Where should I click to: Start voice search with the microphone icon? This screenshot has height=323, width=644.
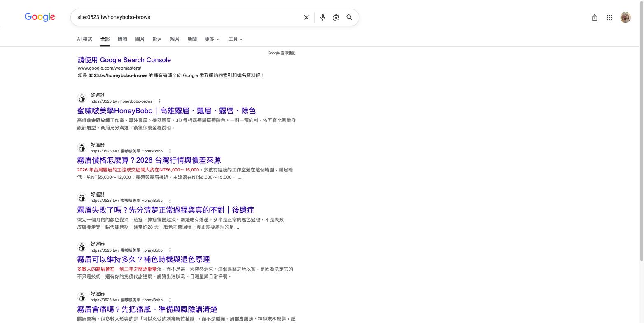pos(323,17)
